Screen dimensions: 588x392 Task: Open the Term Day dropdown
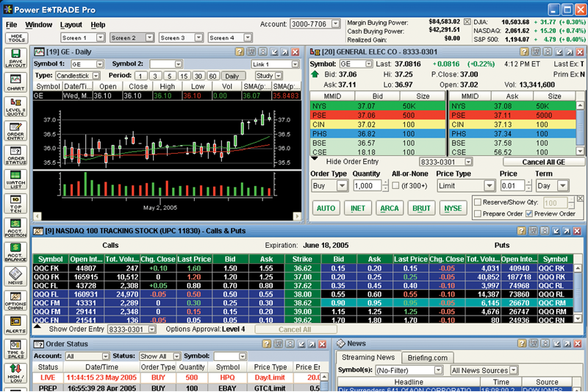[x=562, y=185]
